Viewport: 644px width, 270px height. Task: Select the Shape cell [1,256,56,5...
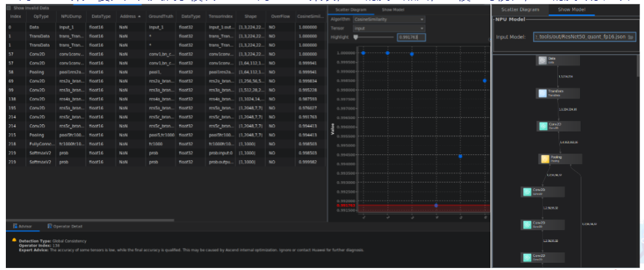[x=251, y=81]
